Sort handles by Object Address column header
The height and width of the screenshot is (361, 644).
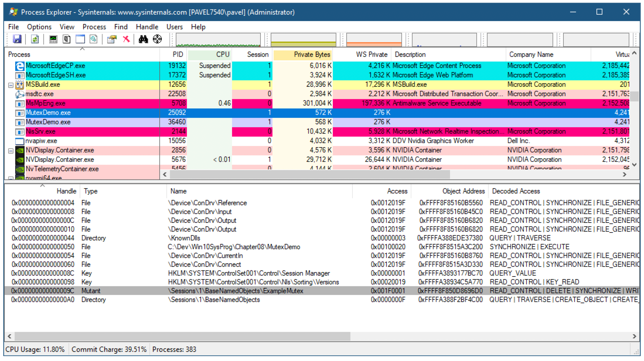point(449,191)
